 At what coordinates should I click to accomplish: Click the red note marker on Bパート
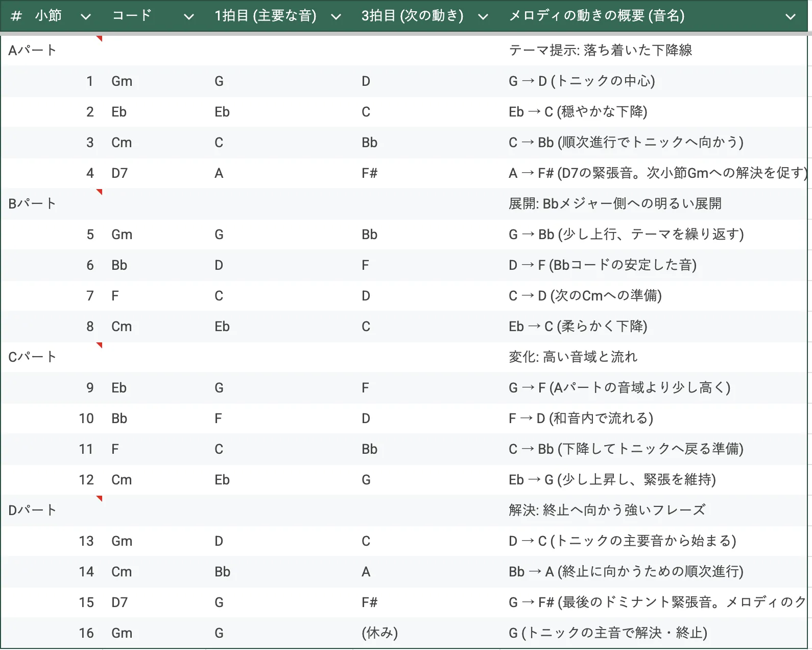point(100,192)
